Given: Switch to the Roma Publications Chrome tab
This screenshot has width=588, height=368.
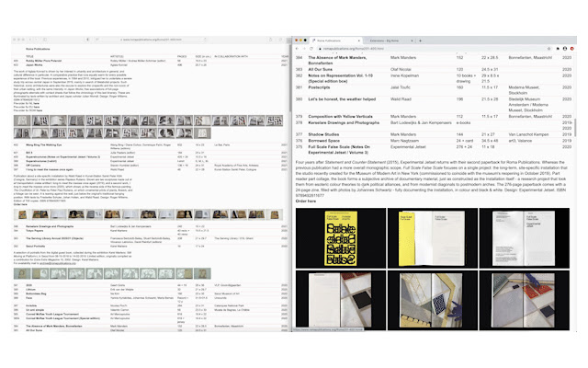Looking at the screenshot, I should (x=334, y=40).
